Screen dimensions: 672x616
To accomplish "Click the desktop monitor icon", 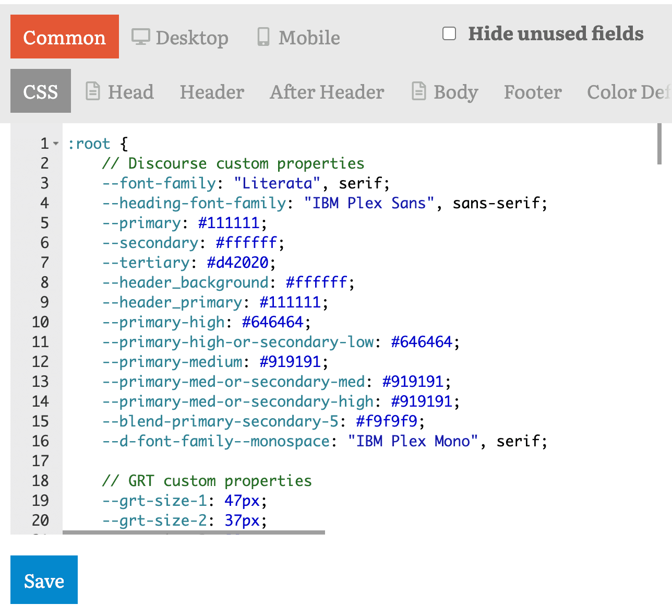I will click(140, 37).
